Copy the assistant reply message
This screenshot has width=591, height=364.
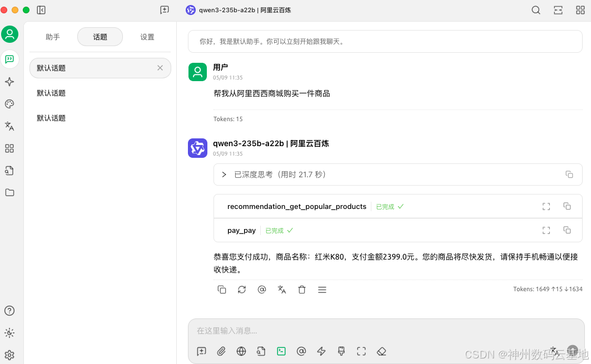coord(222,290)
